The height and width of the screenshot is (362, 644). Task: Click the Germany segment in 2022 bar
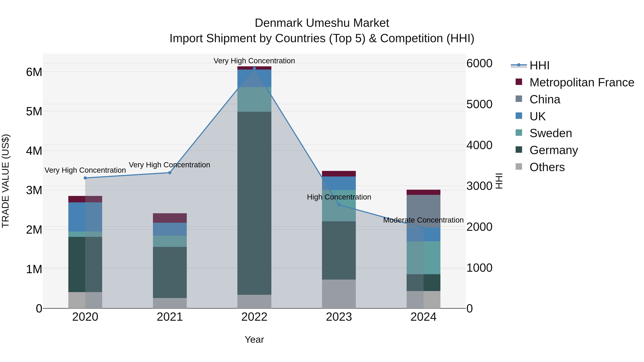(x=254, y=203)
